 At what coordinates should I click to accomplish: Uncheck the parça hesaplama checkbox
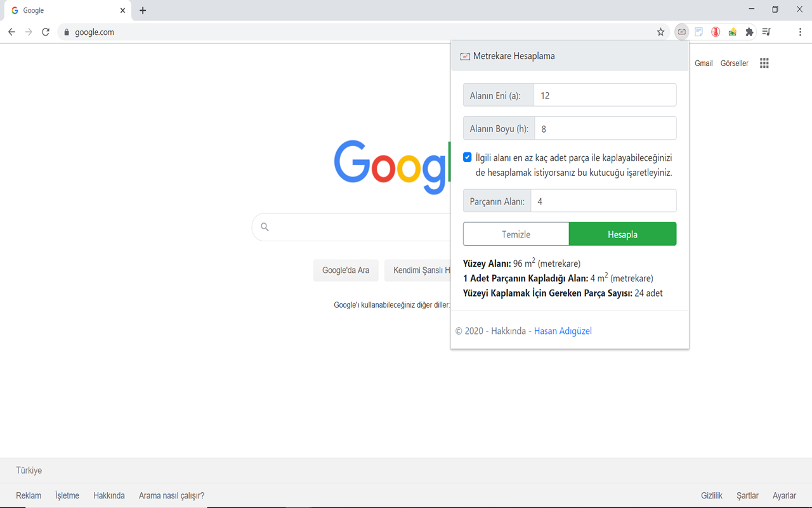click(468, 157)
